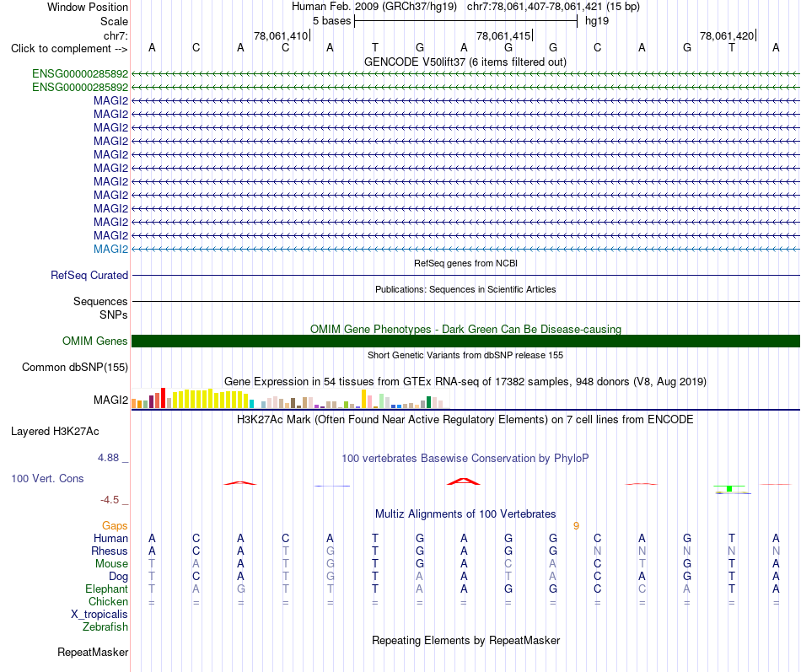Screen dimensions: 801x672
Task: Click the GTEx Gene Expression track title
Action: point(465,381)
